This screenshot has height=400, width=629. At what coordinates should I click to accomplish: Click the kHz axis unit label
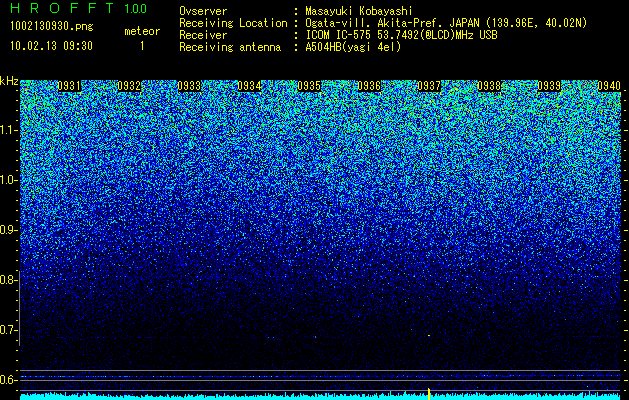[x=9, y=81]
